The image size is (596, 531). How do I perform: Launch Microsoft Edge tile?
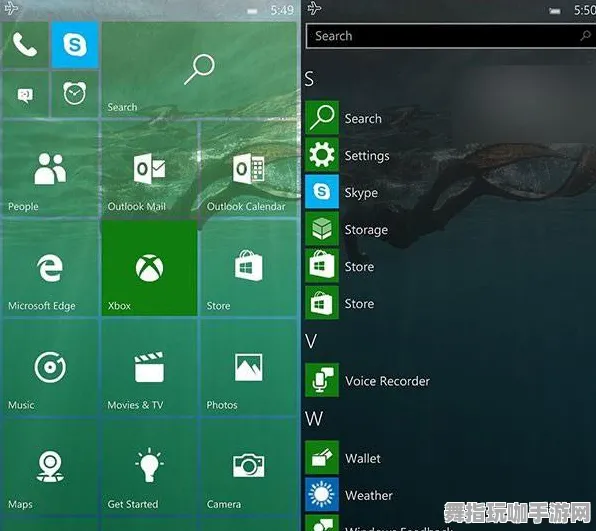point(50,268)
